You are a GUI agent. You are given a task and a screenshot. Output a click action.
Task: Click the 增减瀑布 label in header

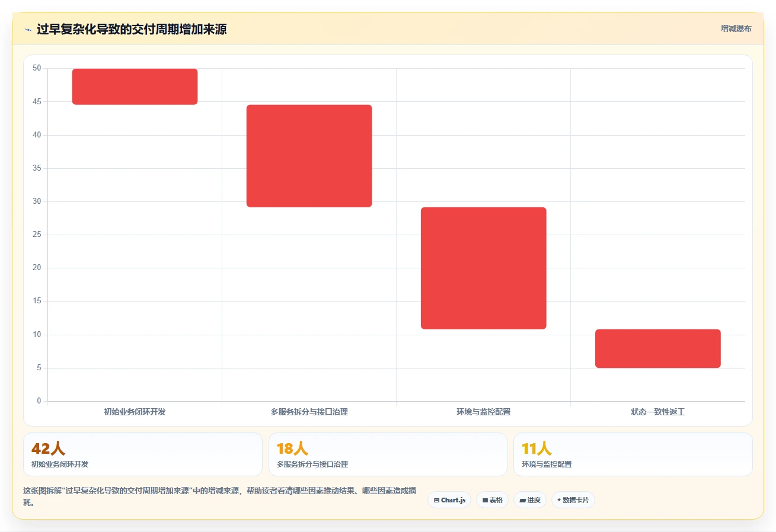coord(736,28)
